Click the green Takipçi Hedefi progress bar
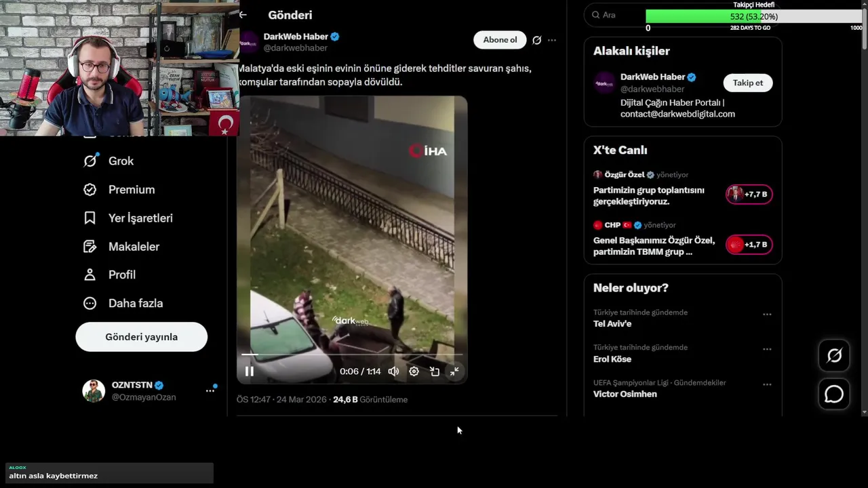This screenshot has width=868, height=488. pyautogui.click(x=754, y=16)
